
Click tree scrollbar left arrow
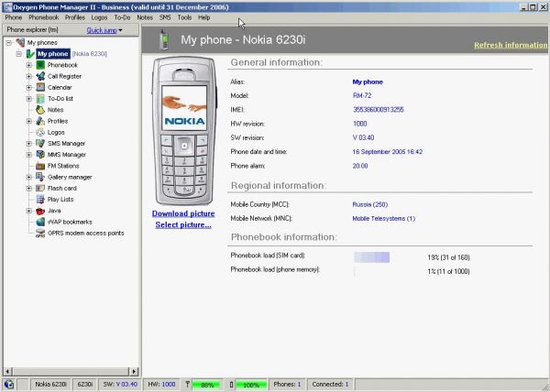[x=7, y=371]
